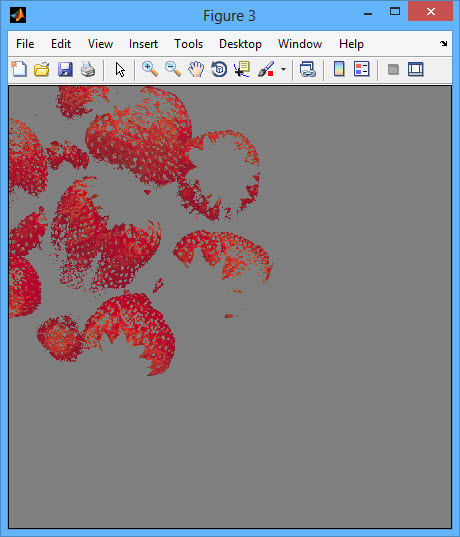Enable the Pan hand tool
Viewport: 460px width, 537px height.
coord(196,69)
